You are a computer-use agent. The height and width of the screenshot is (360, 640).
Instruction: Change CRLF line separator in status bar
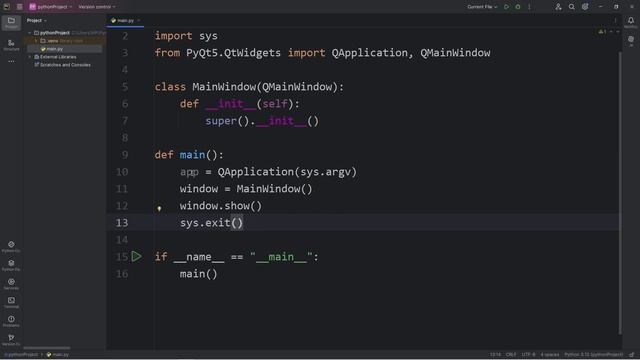tap(511, 355)
